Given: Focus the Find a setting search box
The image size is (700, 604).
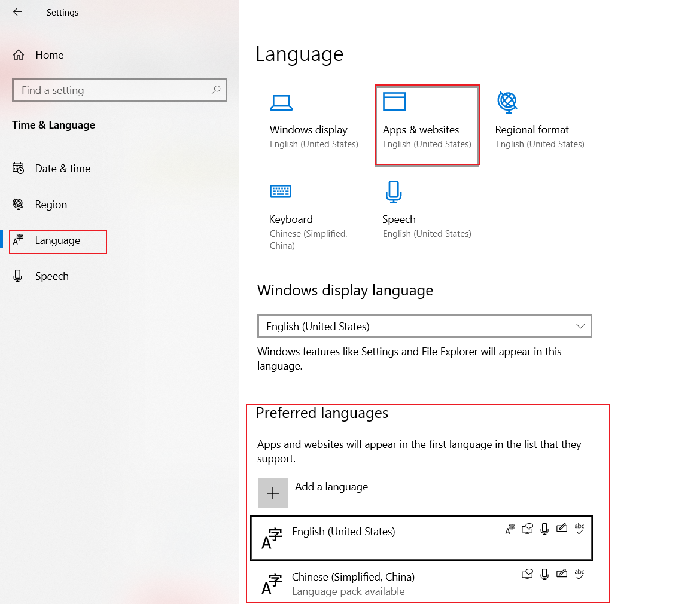Looking at the screenshot, I should [120, 90].
